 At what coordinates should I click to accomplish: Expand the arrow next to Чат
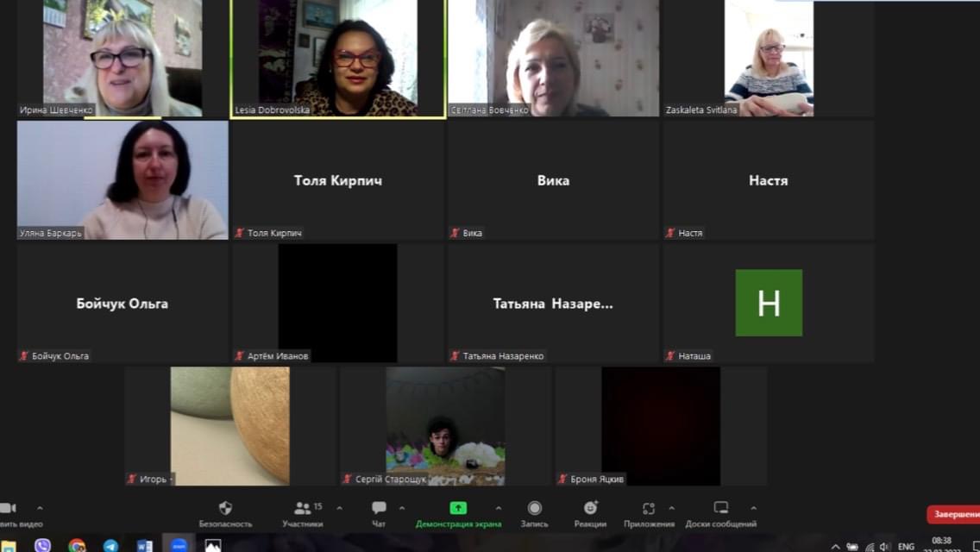click(401, 508)
